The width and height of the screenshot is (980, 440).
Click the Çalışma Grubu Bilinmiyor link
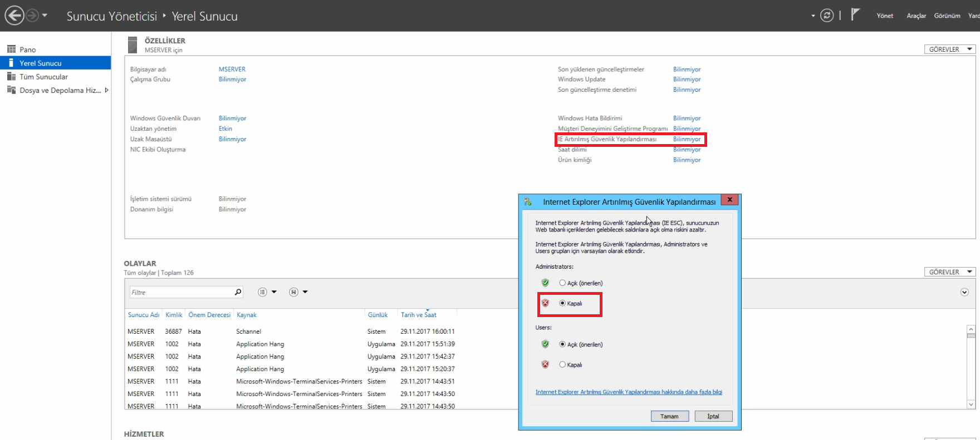pos(232,80)
